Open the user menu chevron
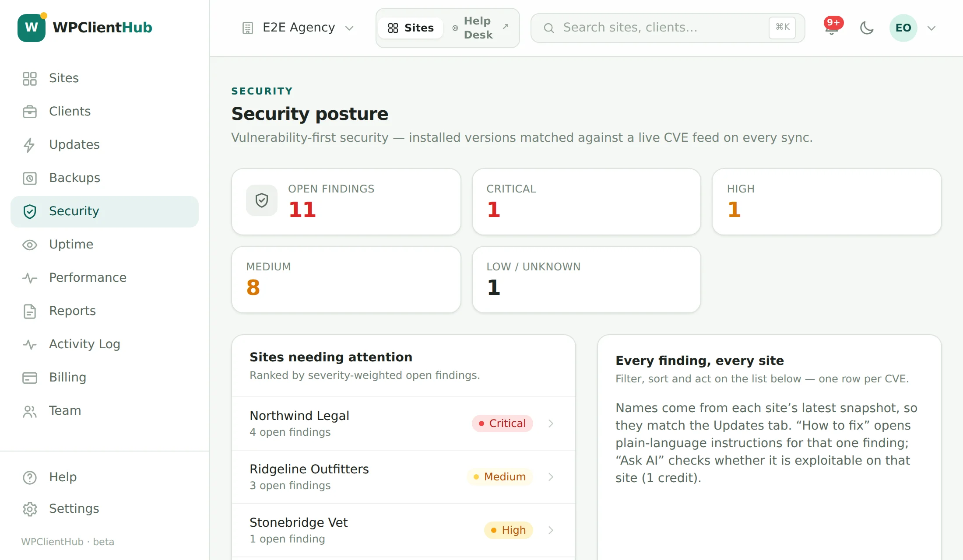963x560 pixels. coord(931,28)
